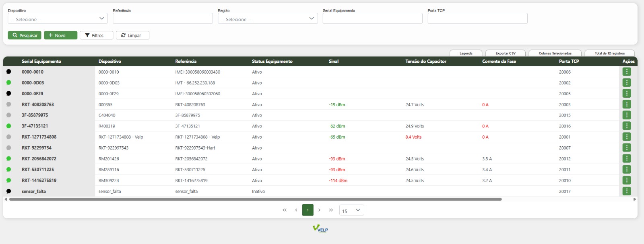Open actions menu for row 0000-0010
Viewport: 644px width, 244px height.
pos(626,72)
